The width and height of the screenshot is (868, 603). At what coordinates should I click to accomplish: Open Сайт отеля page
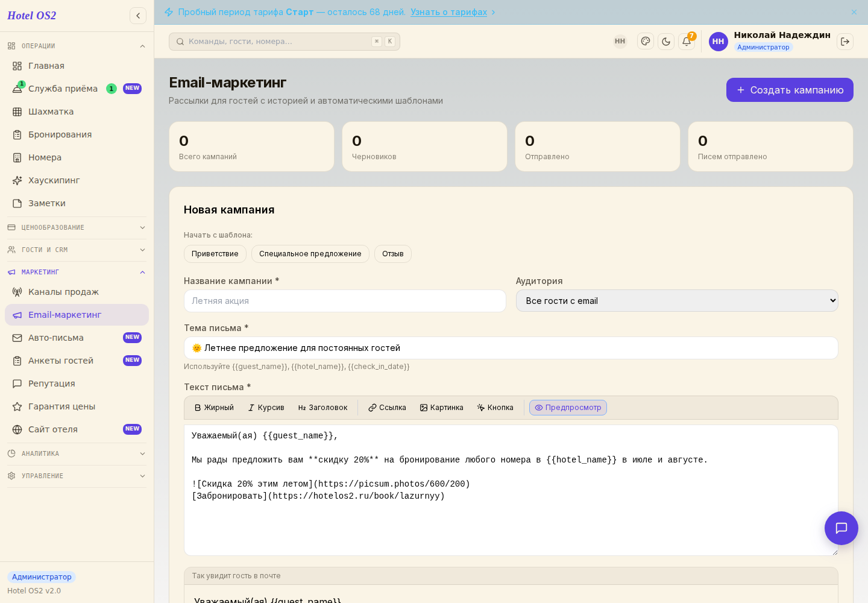pos(77,429)
